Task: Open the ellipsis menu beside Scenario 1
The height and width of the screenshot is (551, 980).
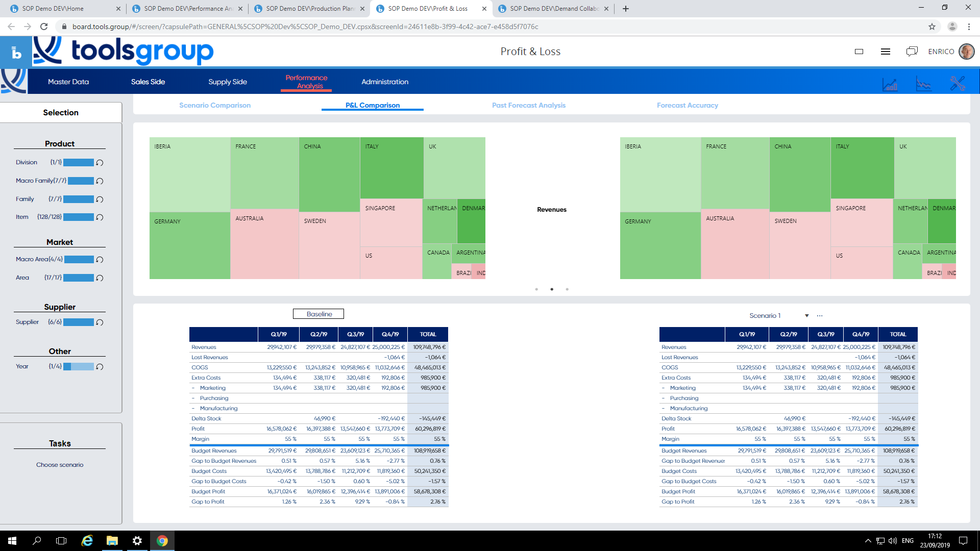Action: point(820,315)
